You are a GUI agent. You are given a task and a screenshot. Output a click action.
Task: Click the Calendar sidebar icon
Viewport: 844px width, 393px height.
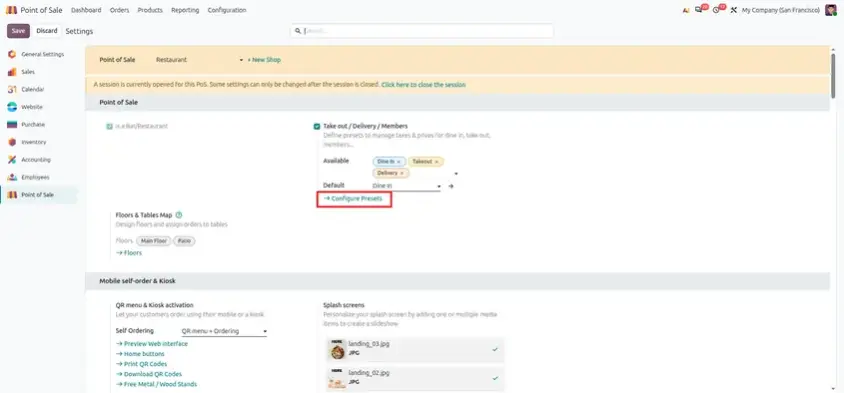coord(12,89)
